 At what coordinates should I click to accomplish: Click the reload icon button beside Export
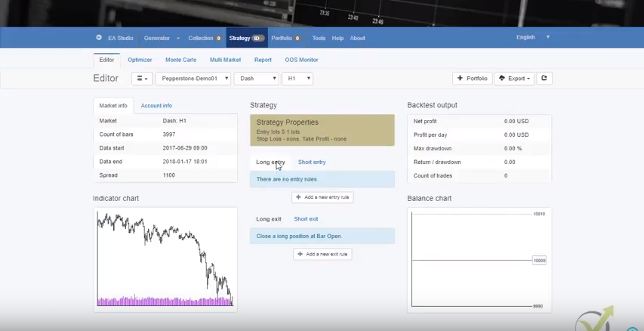tap(544, 79)
